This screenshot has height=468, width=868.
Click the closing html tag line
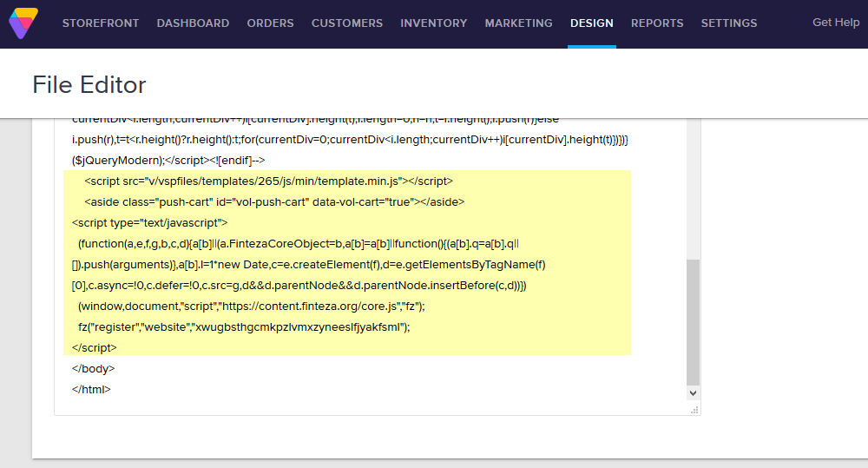tap(91, 389)
